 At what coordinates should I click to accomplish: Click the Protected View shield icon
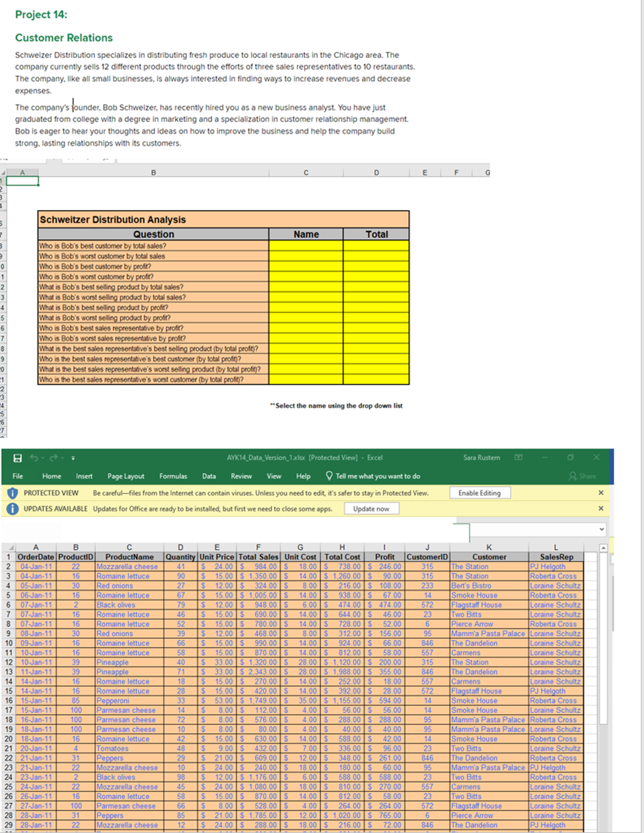click(x=13, y=492)
